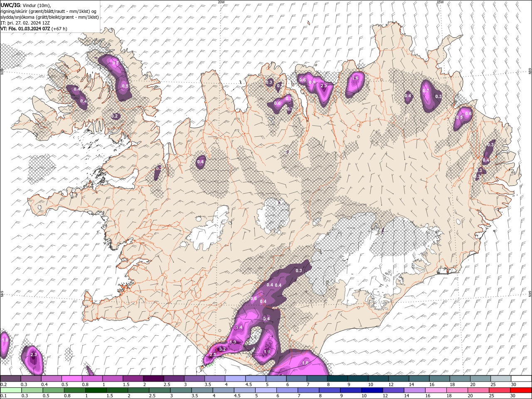Image resolution: width=532 pixels, height=399 pixels.
Task: Click the bright pink top-row swatch from 0.5 to 0.8
Action: click(x=71, y=379)
